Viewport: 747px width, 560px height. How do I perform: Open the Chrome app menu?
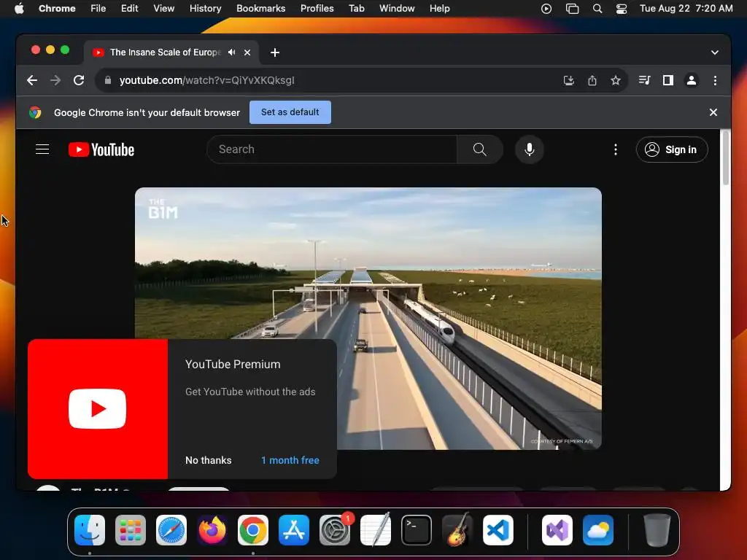click(x=57, y=9)
